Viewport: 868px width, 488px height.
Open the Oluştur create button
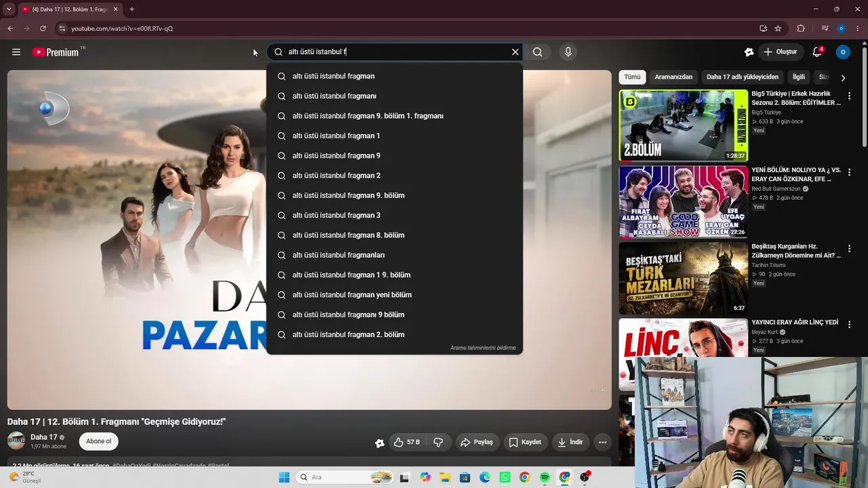pyautogui.click(x=781, y=52)
